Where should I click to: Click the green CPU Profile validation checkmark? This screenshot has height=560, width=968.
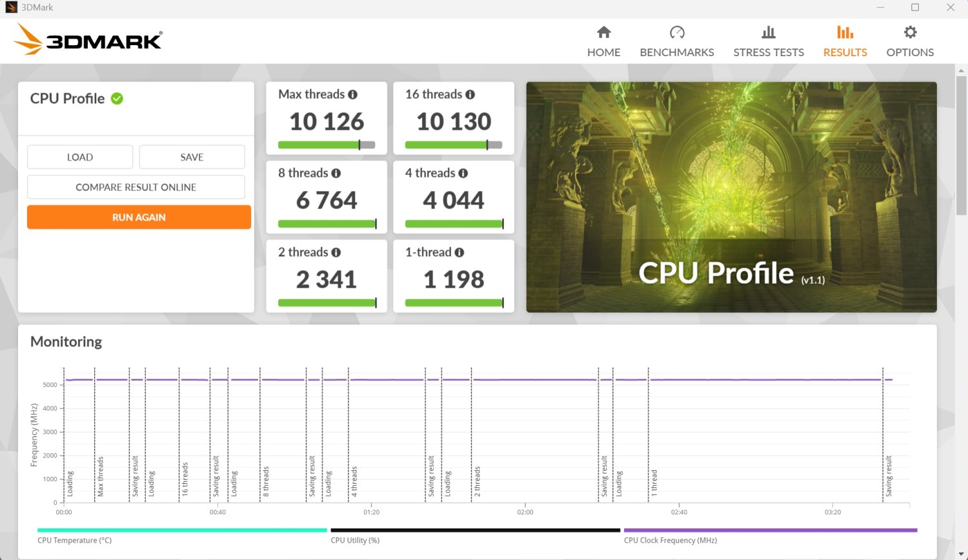(117, 99)
